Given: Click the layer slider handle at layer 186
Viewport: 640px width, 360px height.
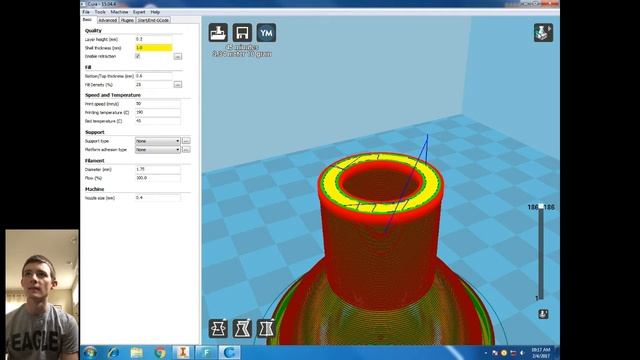Looking at the screenshot, I should [x=541, y=207].
